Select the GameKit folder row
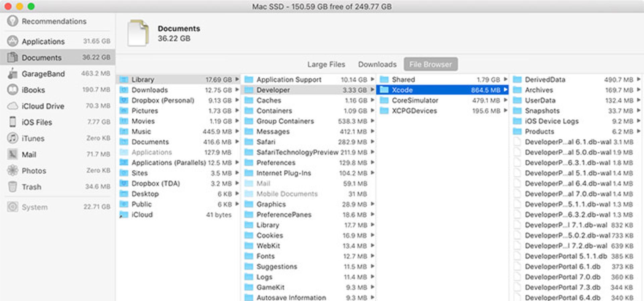This screenshot has width=644, height=301. click(x=308, y=288)
